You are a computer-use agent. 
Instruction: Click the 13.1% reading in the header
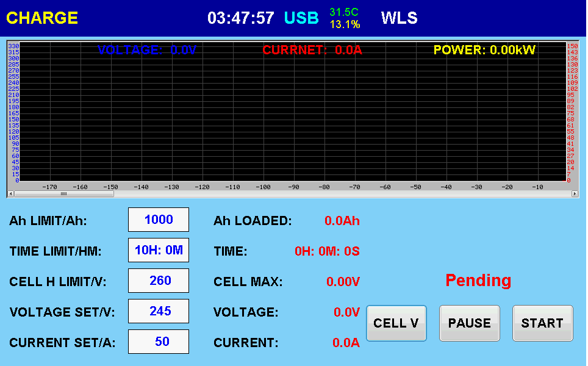point(345,25)
